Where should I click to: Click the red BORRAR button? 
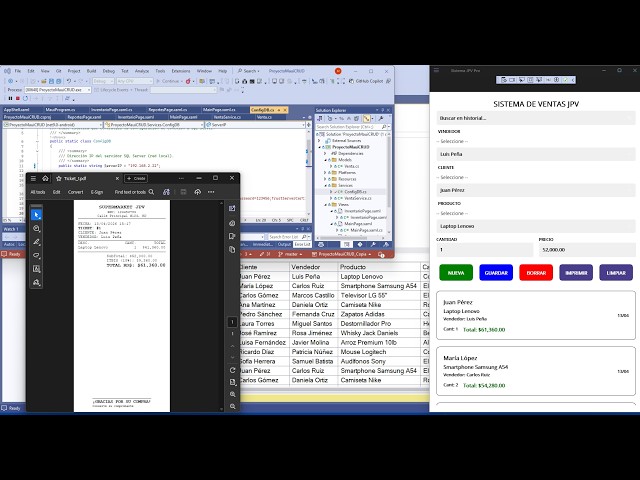click(536, 273)
